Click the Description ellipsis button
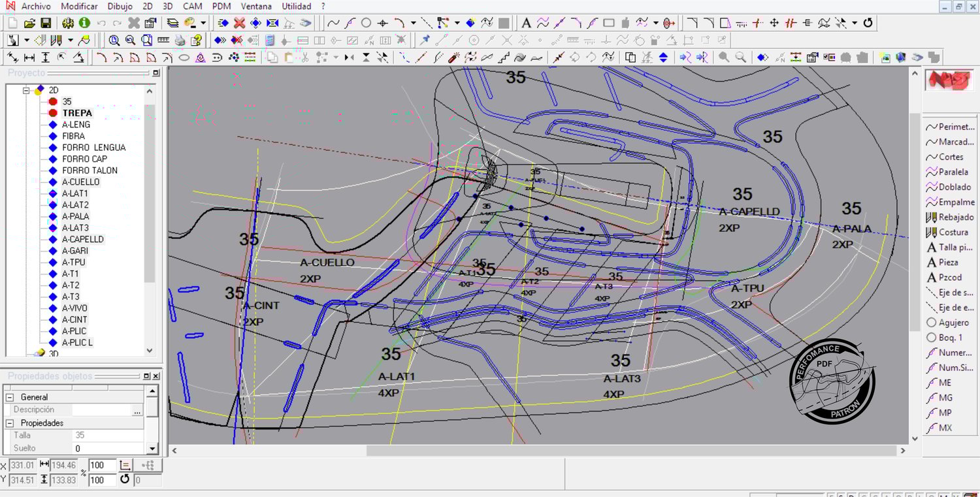Image resolution: width=980 pixels, height=497 pixels. [137, 410]
